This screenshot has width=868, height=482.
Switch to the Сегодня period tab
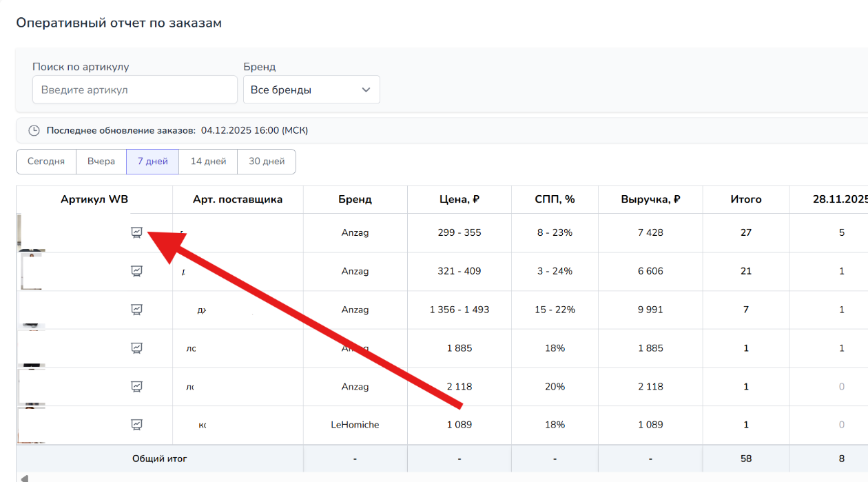(x=46, y=161)
